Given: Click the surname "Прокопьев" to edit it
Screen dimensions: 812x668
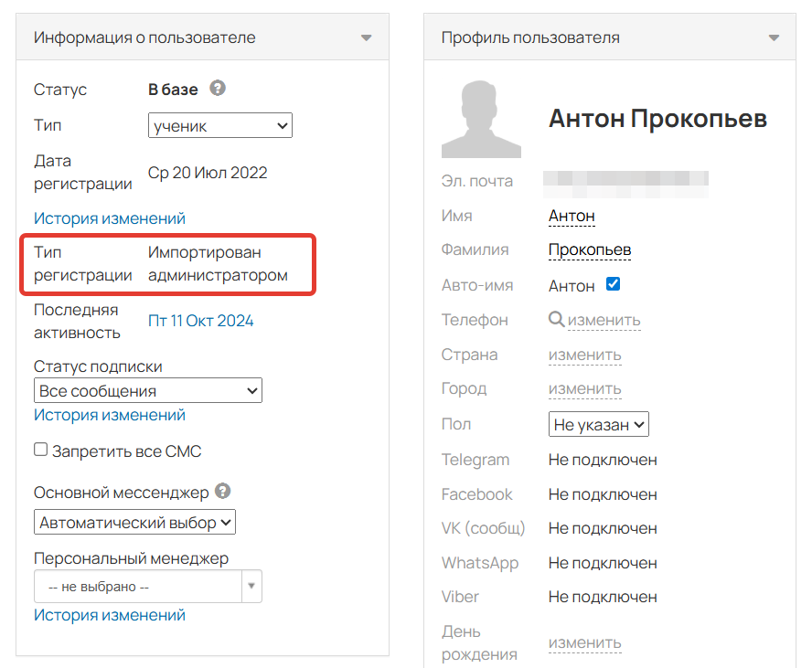Looking at the screenshot, I should (x=590, y=249).
